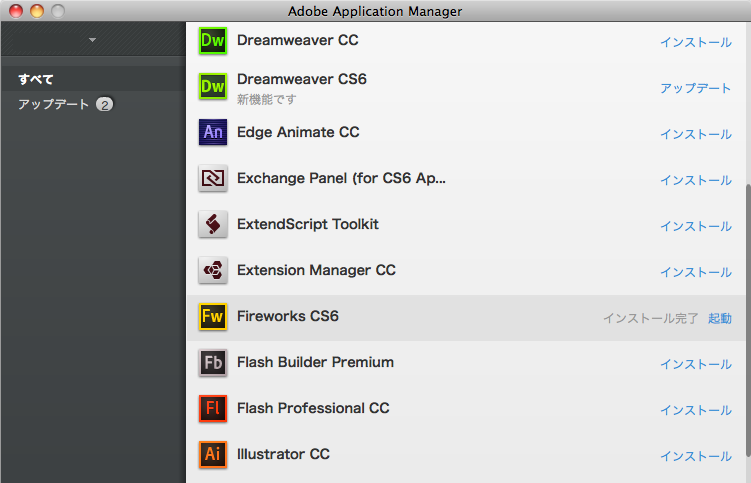Select the Illustrator CC name text
Screen dimensions: 751x483
(x=283, y=454)
